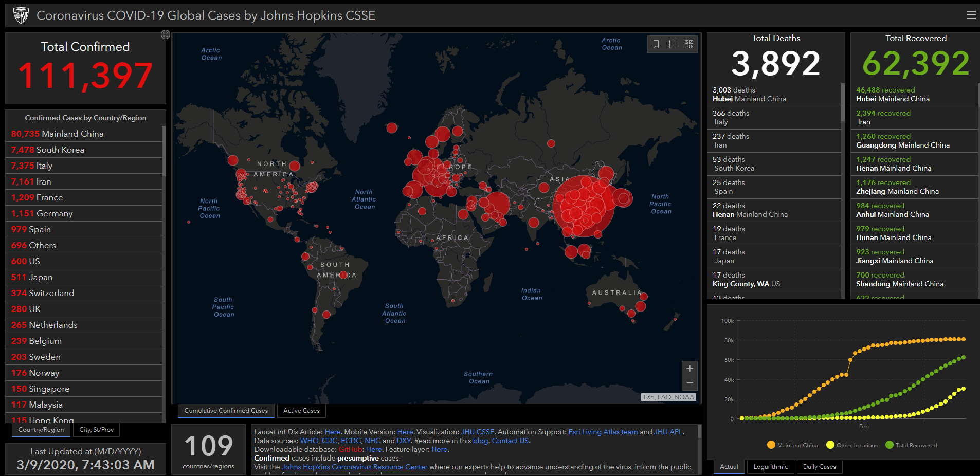Select Others row with 696 cases
The image size is (980, 476).
(84, 245)
